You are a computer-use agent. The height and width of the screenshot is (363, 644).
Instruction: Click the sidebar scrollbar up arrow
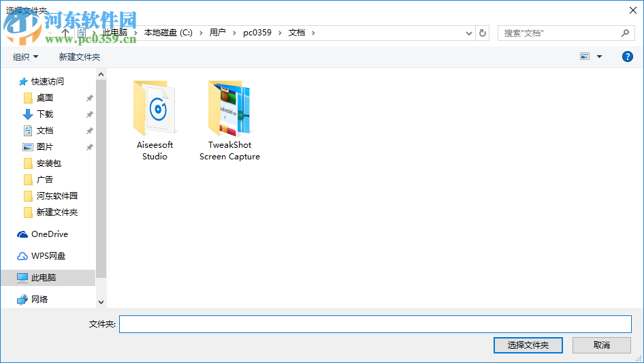coord(101,74)
